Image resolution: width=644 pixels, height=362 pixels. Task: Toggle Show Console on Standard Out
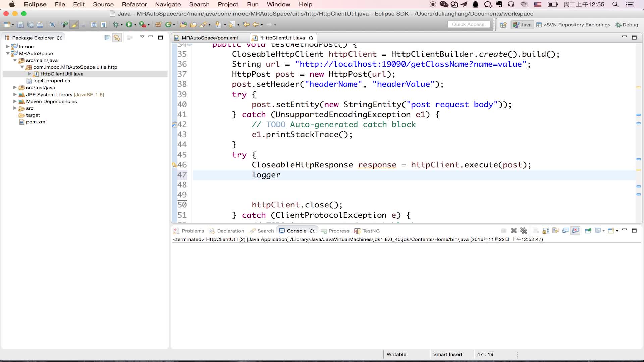pyautogui.click(x=566, y=231)
